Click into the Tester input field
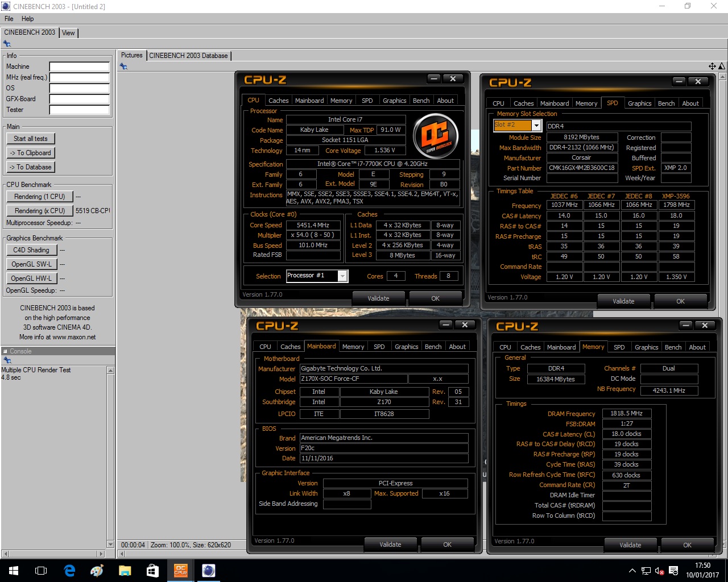Image resolution: width=728 pixels, height=582 pixels. 79,110
